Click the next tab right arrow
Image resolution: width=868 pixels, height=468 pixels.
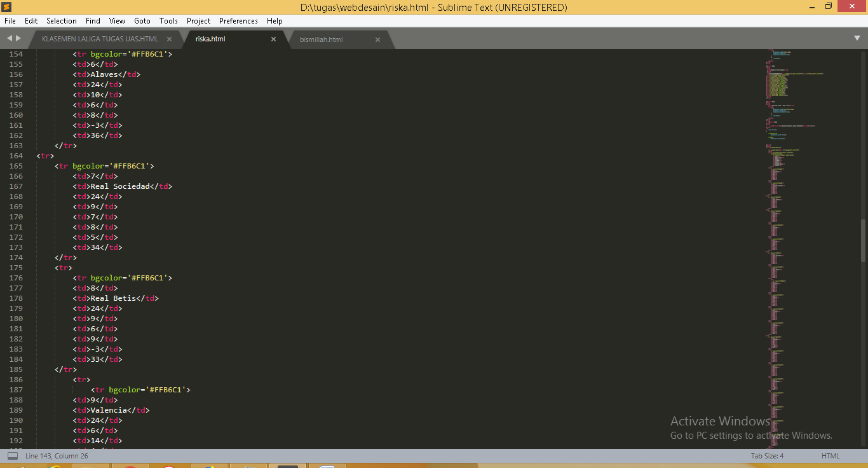coord(18,39)
